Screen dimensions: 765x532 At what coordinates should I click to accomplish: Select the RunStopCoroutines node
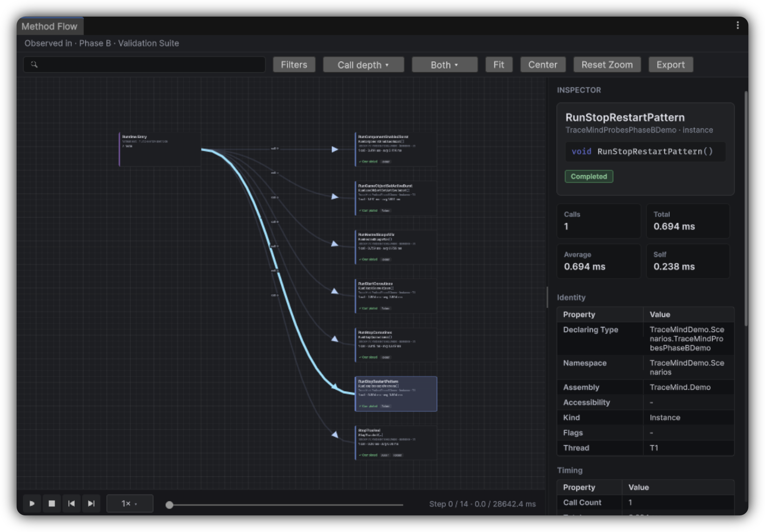[x=396, y=345]
